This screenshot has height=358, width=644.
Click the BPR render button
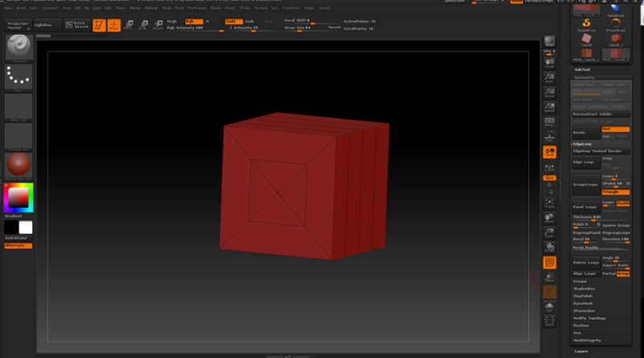[x=550, y=42]
